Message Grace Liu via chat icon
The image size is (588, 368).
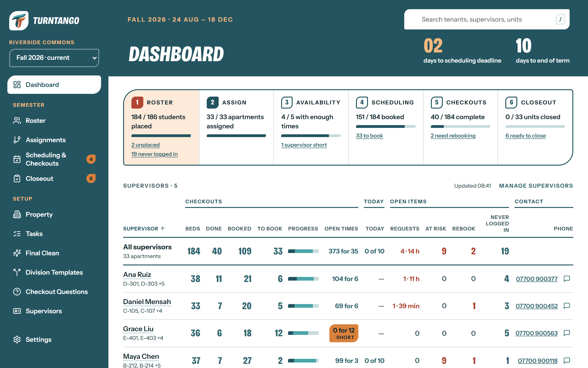[x=567, y=333]
